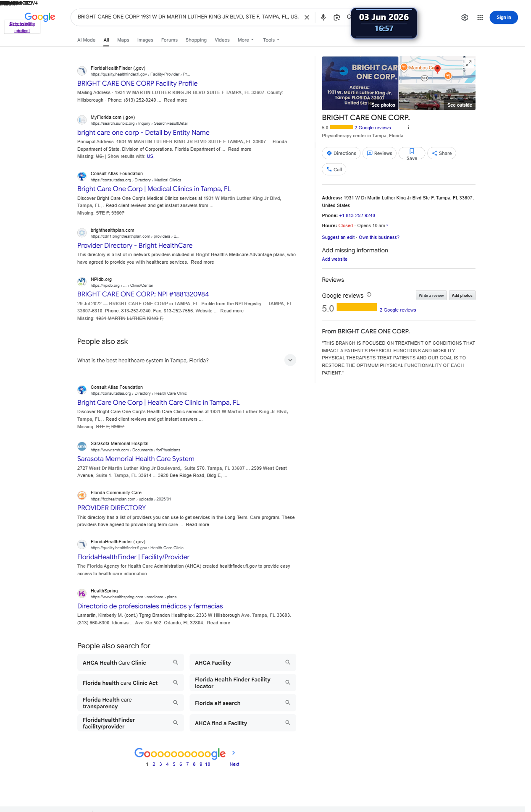The height and width of the screenshot is (812, 531).
Task: Switch to Forums results tab
Action: click(169, 40)
